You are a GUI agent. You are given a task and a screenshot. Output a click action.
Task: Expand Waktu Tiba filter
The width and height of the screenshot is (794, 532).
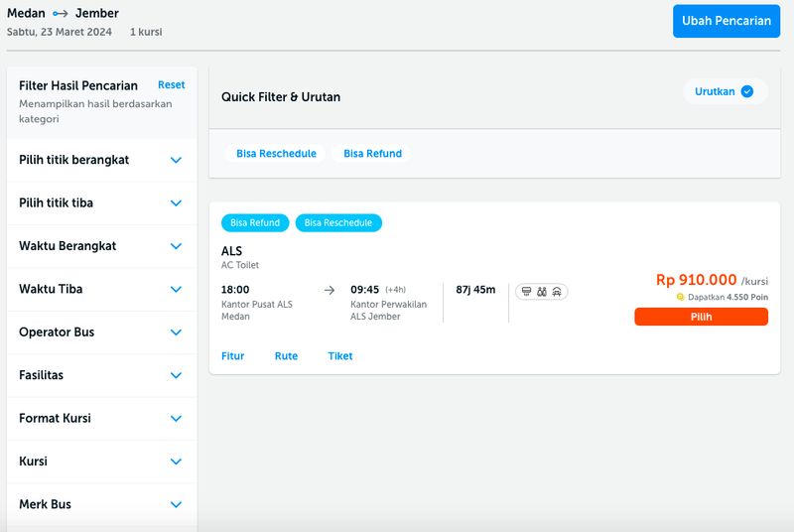[x=102, y=289]
